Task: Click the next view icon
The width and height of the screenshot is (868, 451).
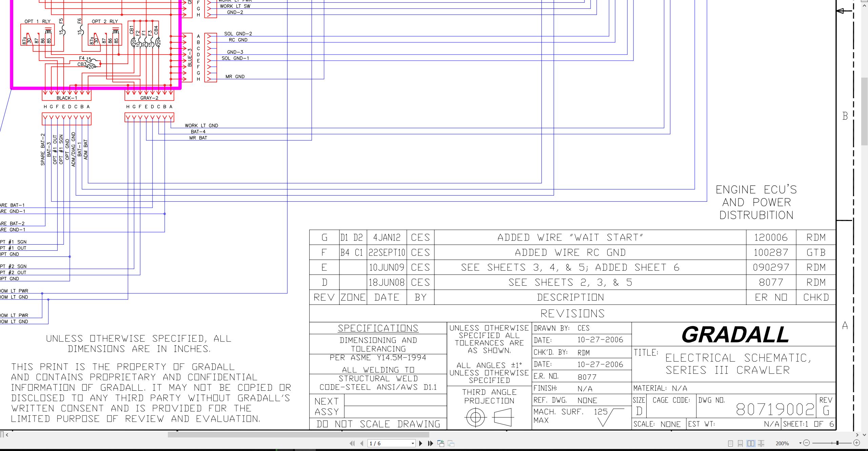Action: (x=451, y=443)
